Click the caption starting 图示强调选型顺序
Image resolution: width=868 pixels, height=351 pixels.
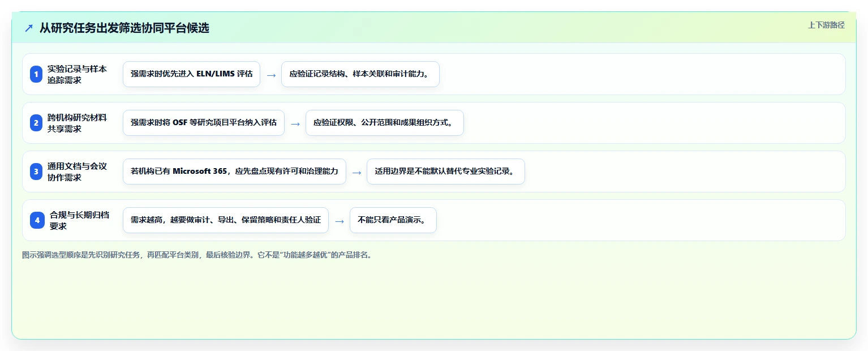tap(197, 255)
